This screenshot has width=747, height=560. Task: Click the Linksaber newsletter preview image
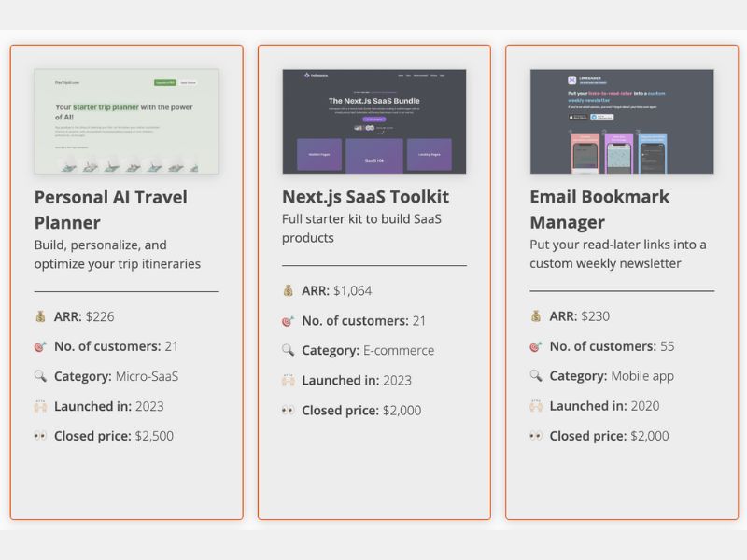(x=621, y=119)
